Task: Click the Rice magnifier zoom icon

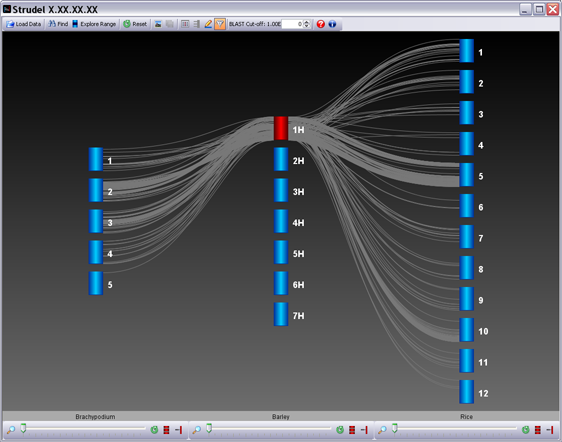Action: pos(382,429)
